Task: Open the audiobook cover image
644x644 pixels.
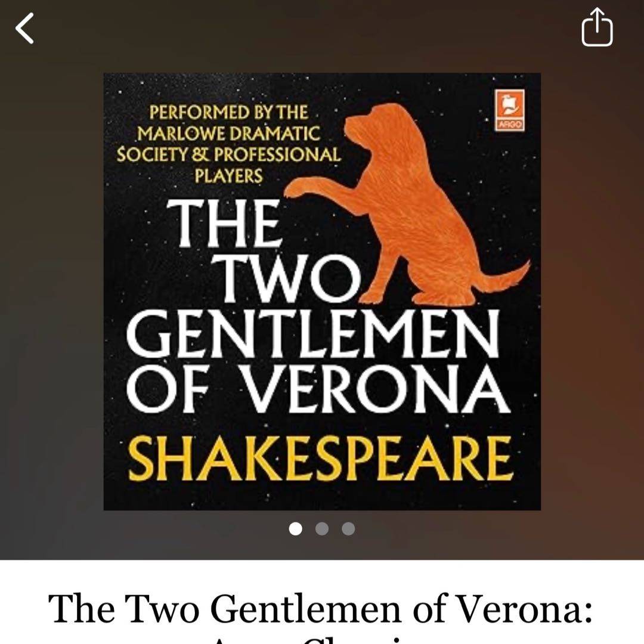Action: (x=322, y=292)
